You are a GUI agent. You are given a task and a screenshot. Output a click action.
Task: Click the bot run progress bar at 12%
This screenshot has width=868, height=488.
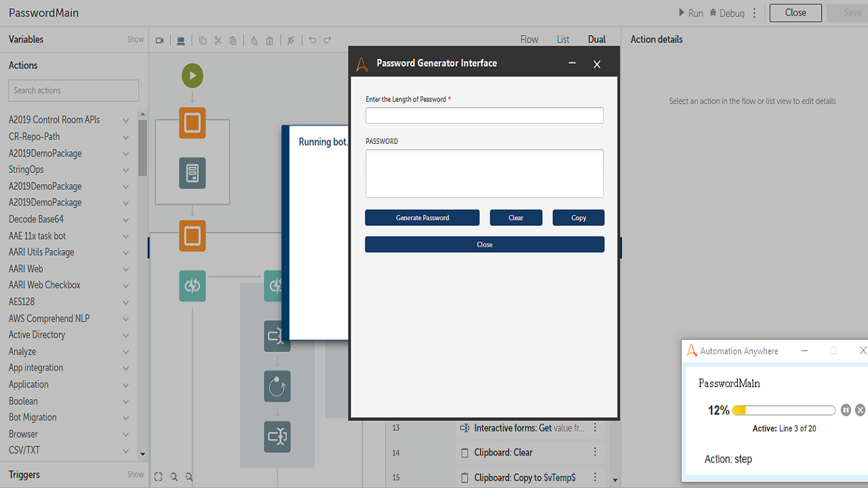click(784, 410)
